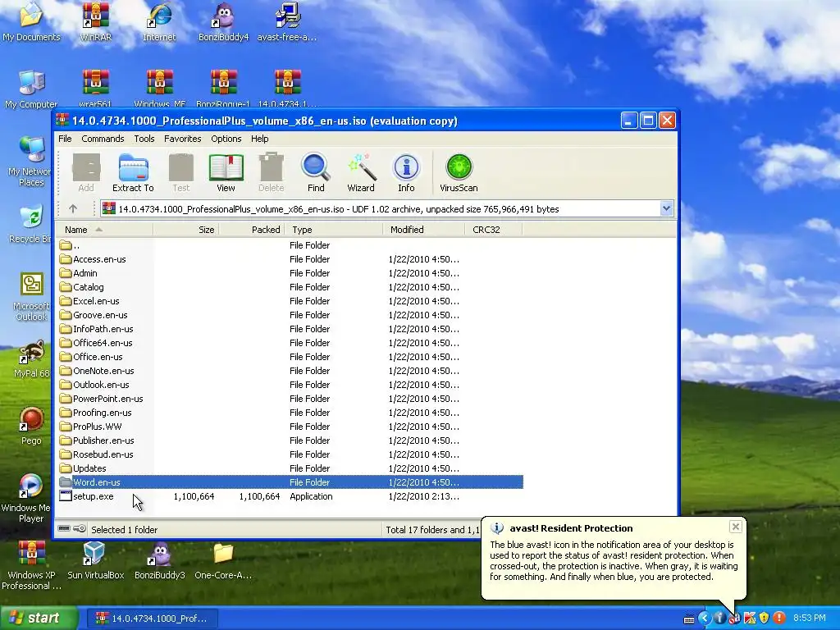Expand hidden tray icons with chevron
Screen dimensions: 840x630
pos(705,618)
